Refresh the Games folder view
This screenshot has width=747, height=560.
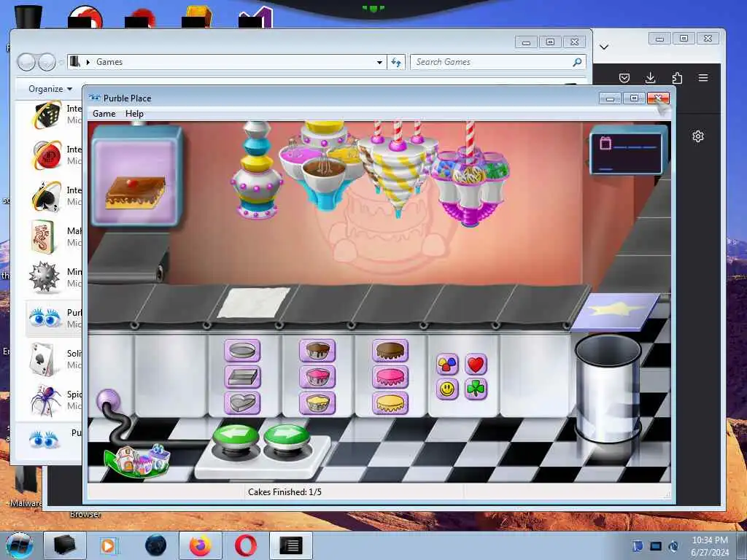click(396, 63)
